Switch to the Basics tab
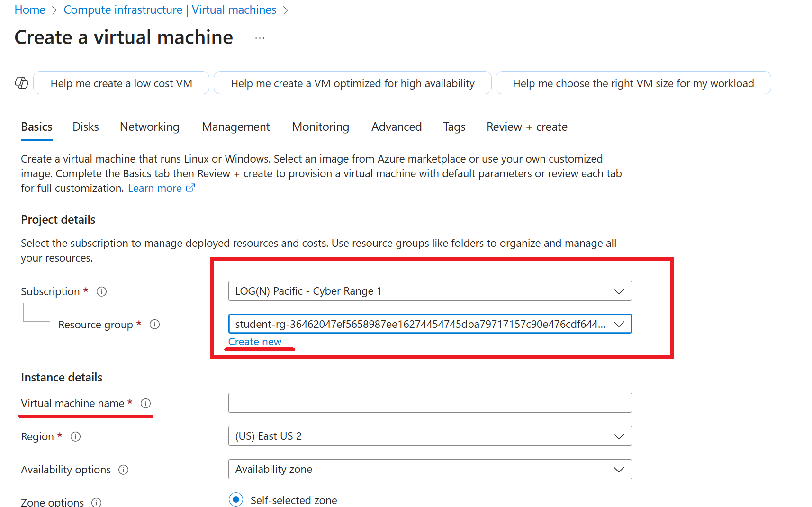The width and height of the screenshot is (812, 507). 36,127
